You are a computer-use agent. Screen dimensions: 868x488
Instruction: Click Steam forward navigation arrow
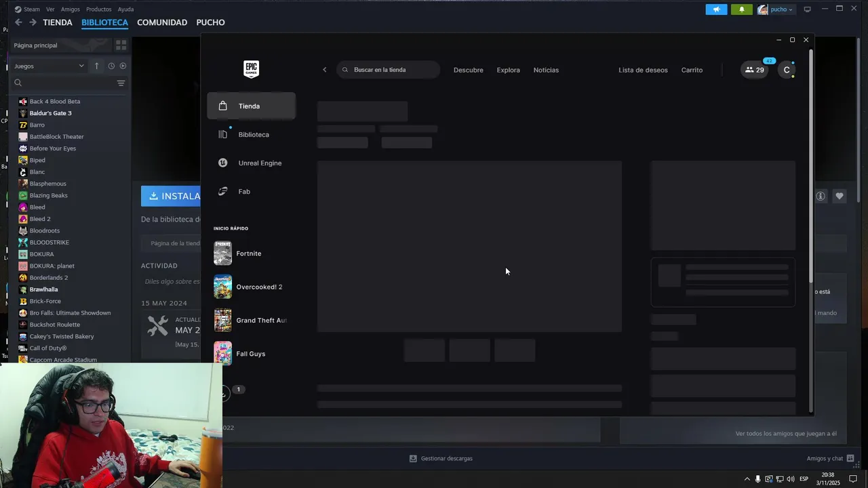point(32,22)
